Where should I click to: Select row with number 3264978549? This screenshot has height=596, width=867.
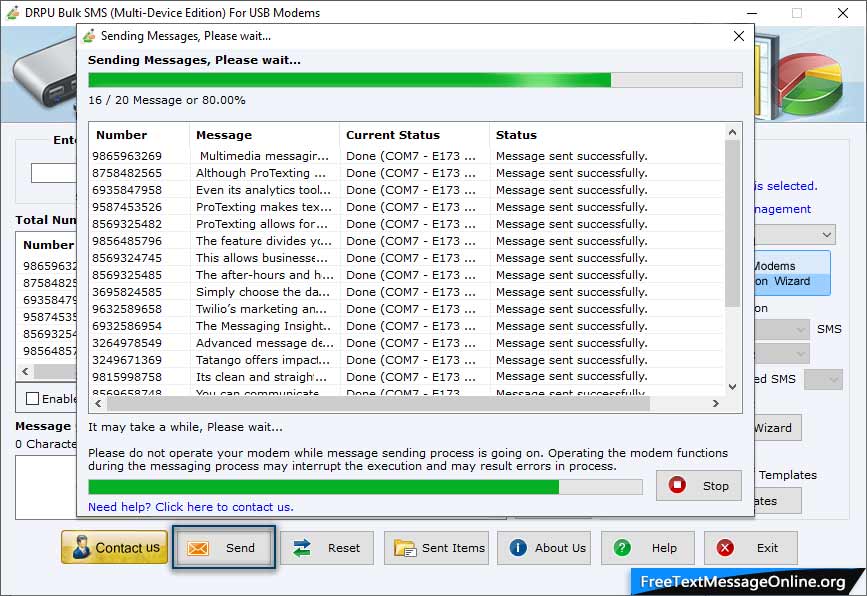coord(406,343)
